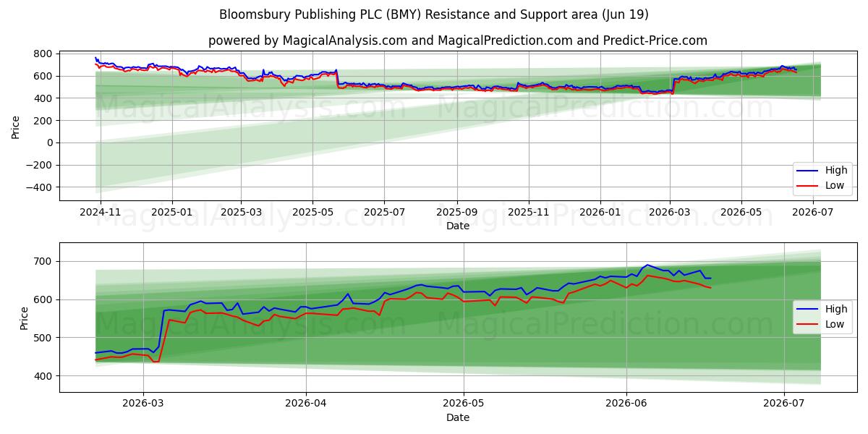This screenshot has width=868, height=434.
Task: Click the '2026-03' tick label on the upper chart
Action: click(669, 212)
